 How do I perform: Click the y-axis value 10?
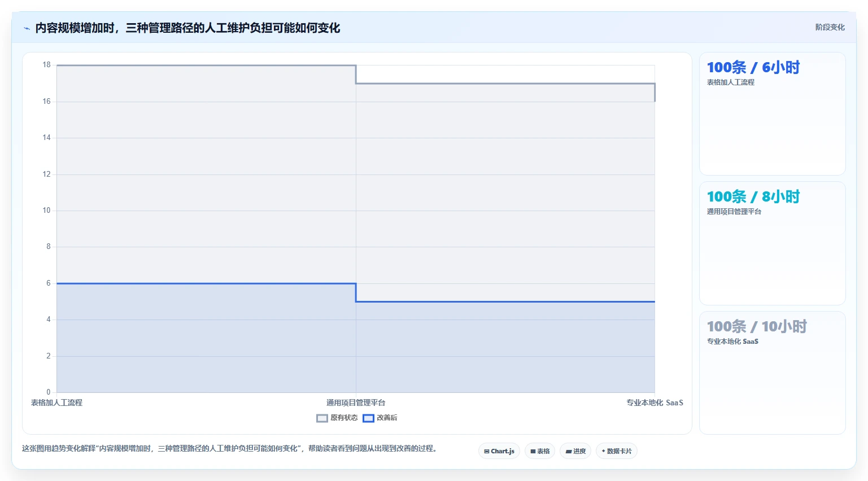[x=46, y=211]
